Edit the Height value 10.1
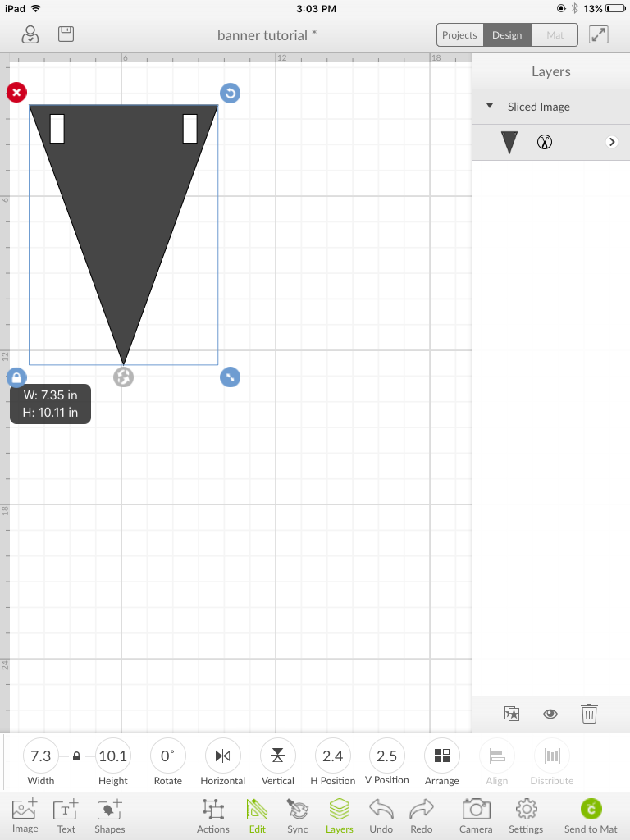This screenshot has height=840, width=630. point(113,756)
